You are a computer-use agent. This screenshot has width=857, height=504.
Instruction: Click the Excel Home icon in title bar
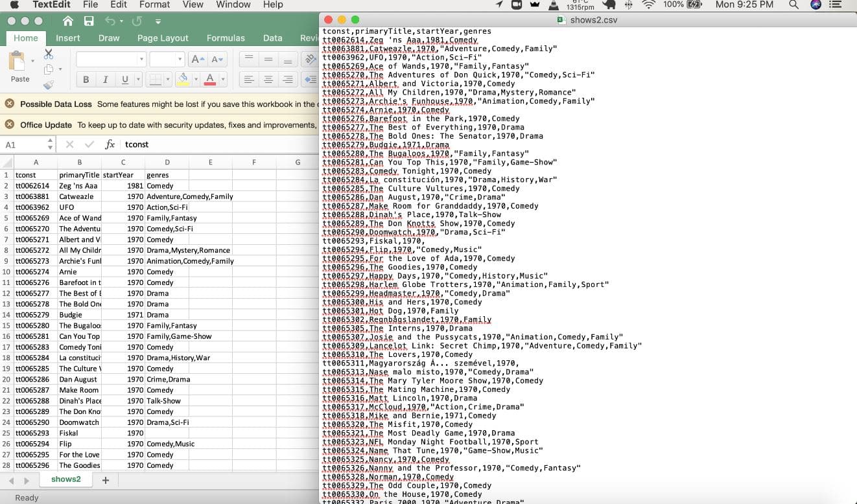[68, 21]
